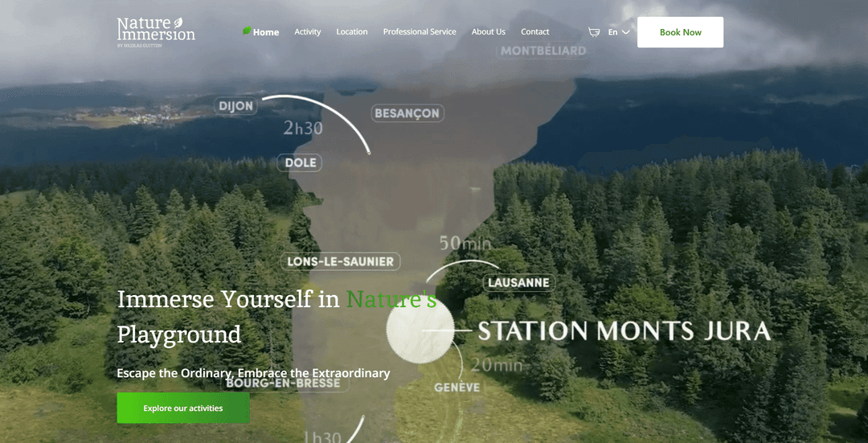Click the Explore our activities button
868x443 pixels.
183,408
